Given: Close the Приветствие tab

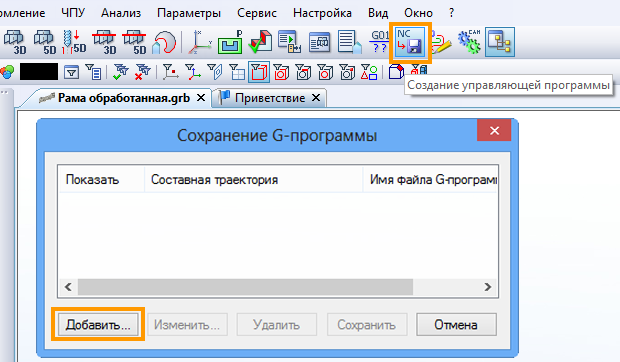Looking at the screenshot, I should tap(316, 98).
